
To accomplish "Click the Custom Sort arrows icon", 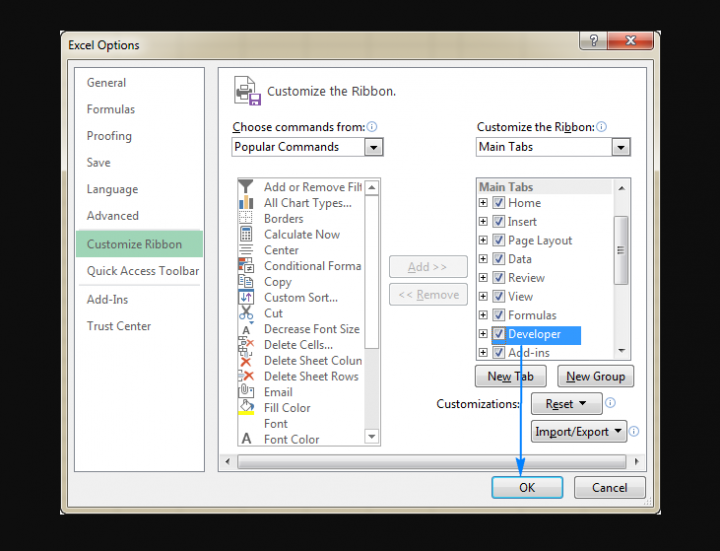I will click(x=246, y=297).
